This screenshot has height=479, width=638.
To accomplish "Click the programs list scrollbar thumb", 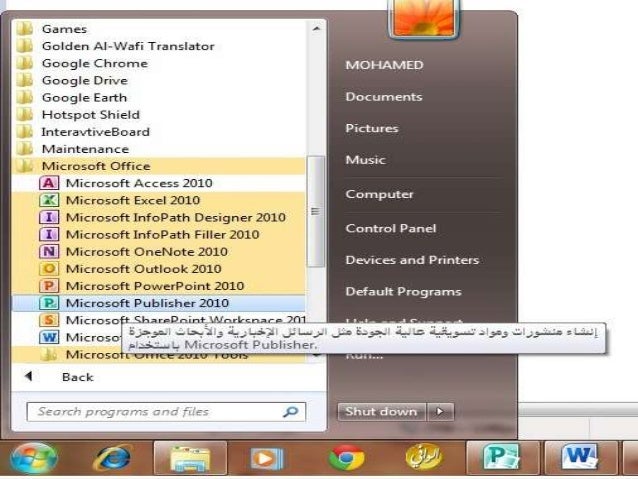I will pos(315,211).
